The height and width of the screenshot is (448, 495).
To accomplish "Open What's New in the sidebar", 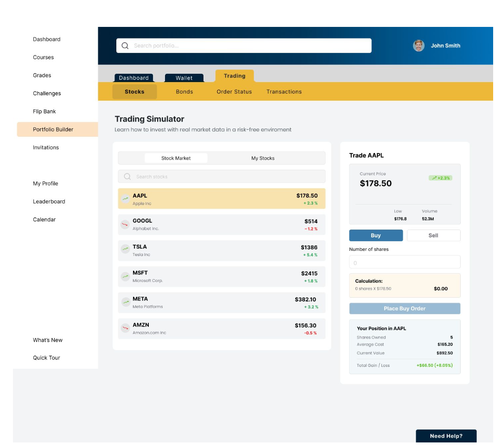I will (48, 340).
